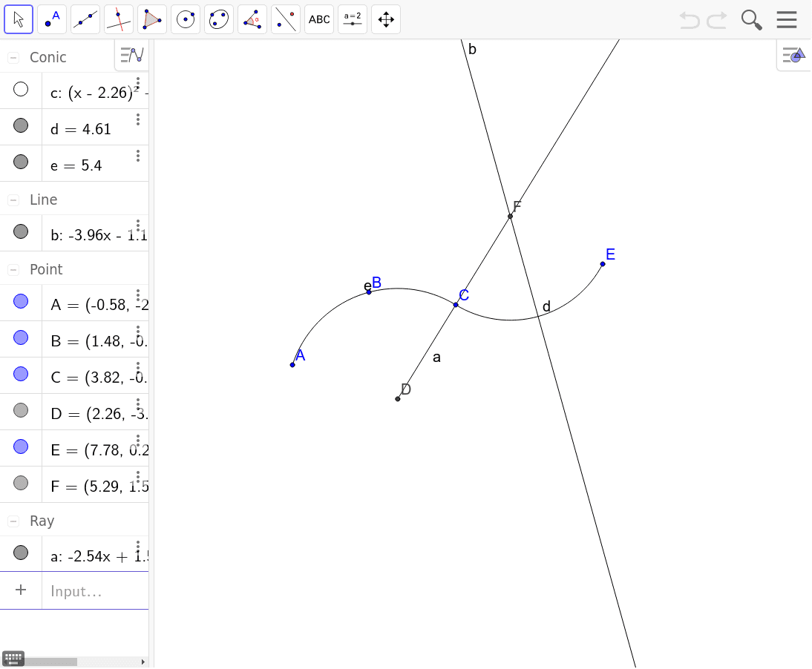Image resolution: width=812 pixels, height=669 pixels.
Task: Select the Circle with Center tool
Action: 186,20
